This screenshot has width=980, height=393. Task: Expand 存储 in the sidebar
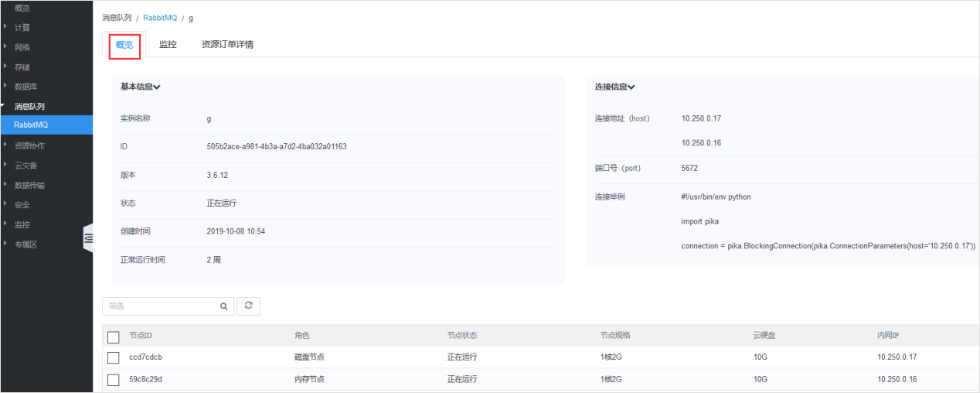click(x=22, y=67)
